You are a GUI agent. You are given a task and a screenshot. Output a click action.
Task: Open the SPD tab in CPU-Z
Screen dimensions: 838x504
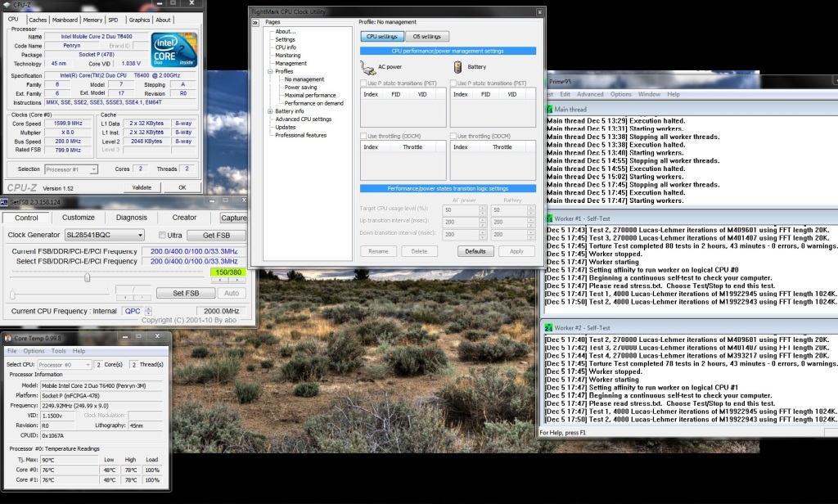click(x=113, y=20)
